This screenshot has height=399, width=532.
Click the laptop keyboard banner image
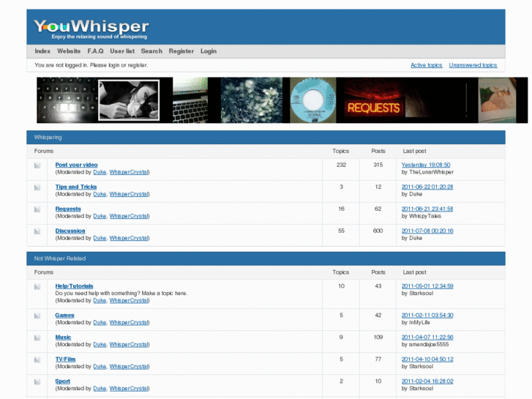coord(190,100)
